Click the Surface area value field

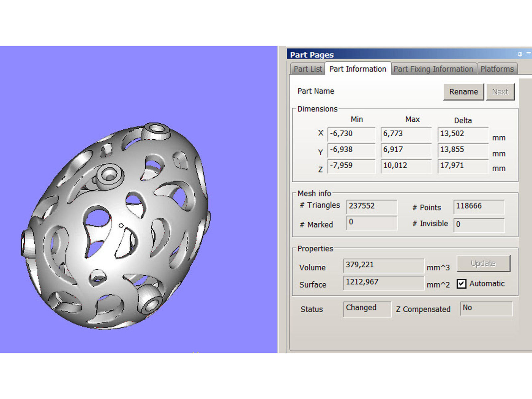(384, 282)
